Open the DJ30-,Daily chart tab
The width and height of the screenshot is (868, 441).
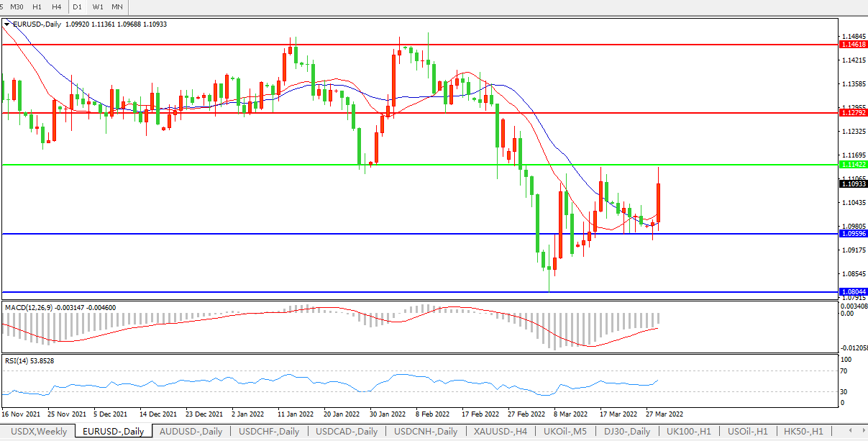tap(626, 432)
